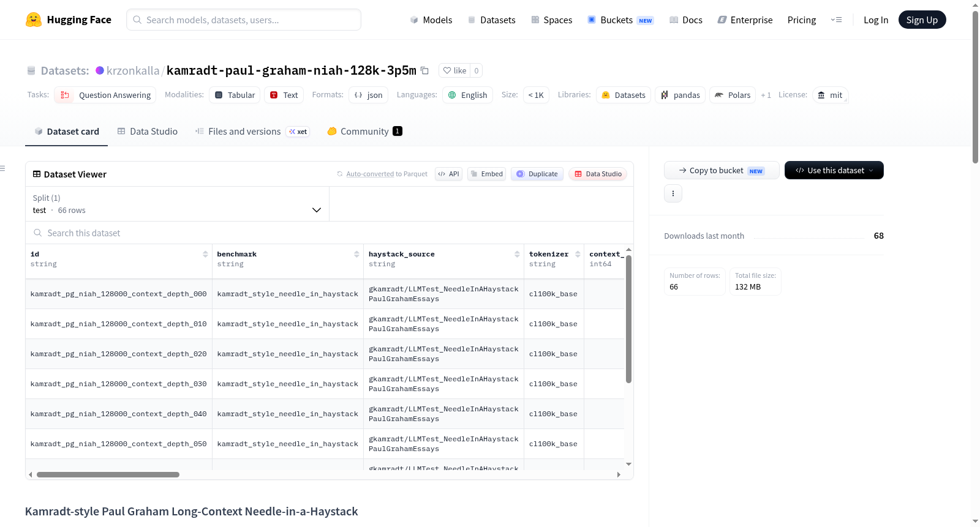Go to Enterprise page
The width and height of the screenshot is (980, 527).
coord(745,20)
